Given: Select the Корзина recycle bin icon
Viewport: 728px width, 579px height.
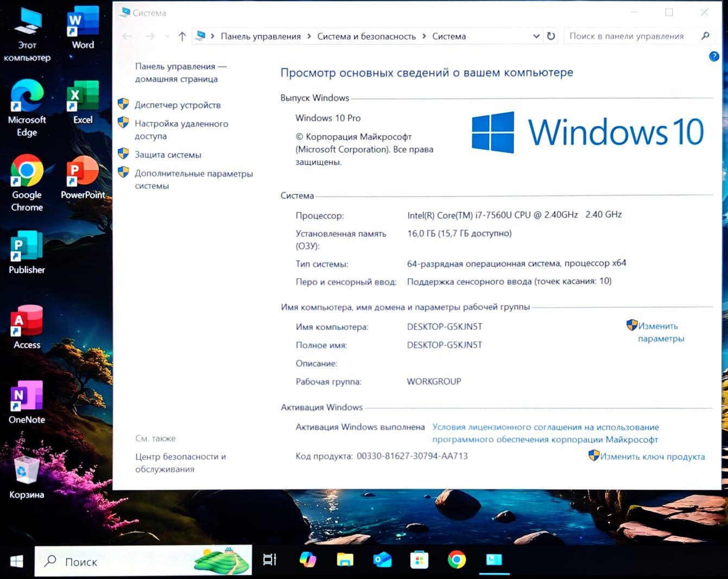Looking at the screenshot, I should coord(27,478).
